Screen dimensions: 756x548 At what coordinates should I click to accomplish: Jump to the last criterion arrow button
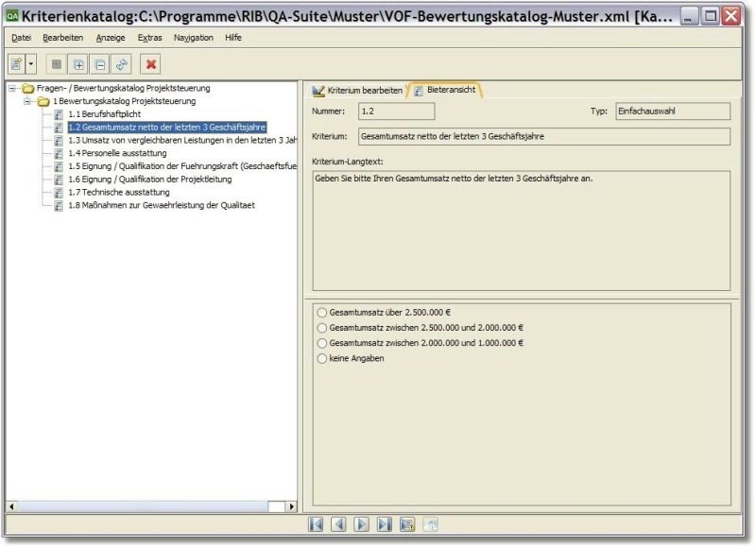[x=385, y=523]
